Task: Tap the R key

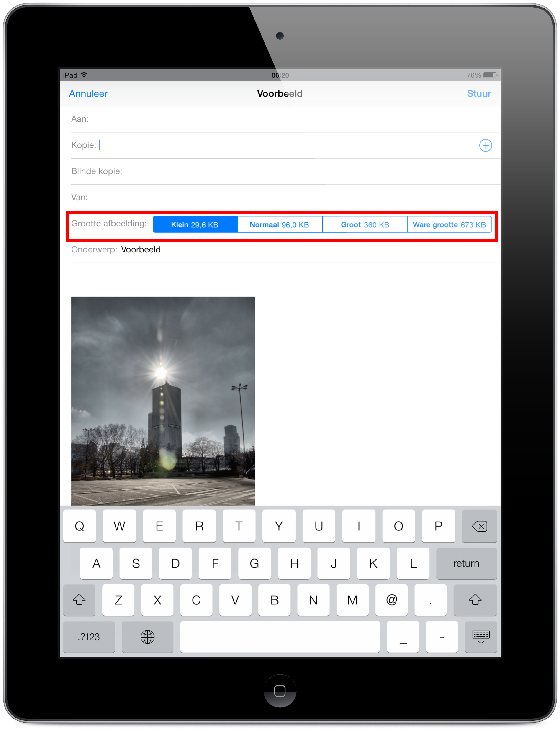Action: tap(199, 526)
